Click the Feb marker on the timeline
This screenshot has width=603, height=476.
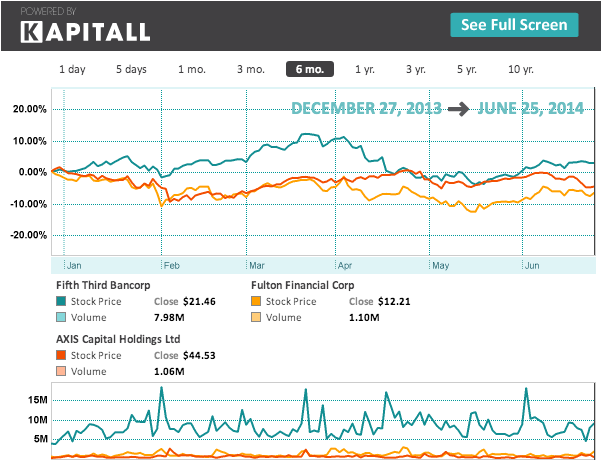pyautogui.click(x=172, y=265)
